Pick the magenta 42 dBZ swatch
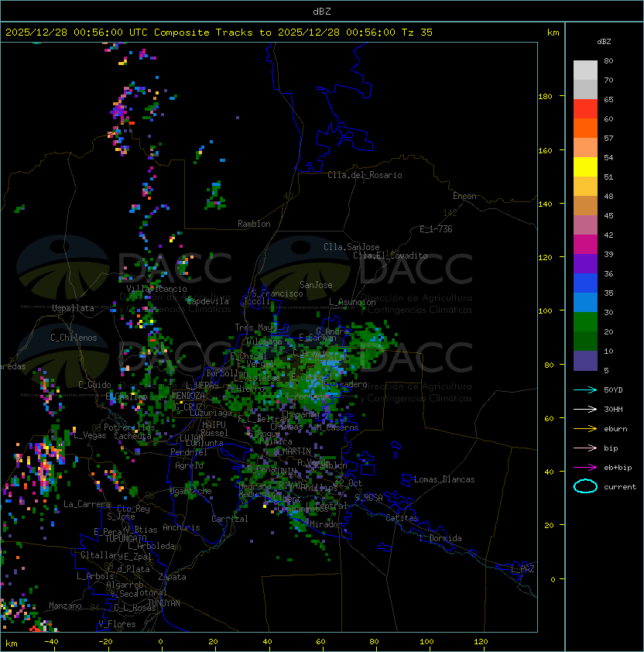This screenshot has width=644, height=652. [585, 245]
